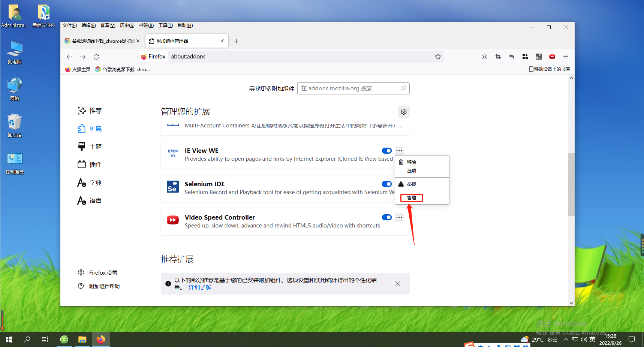Choose Options in the context menu
This screenshot has height=347, width=644.
coord(422,171)
